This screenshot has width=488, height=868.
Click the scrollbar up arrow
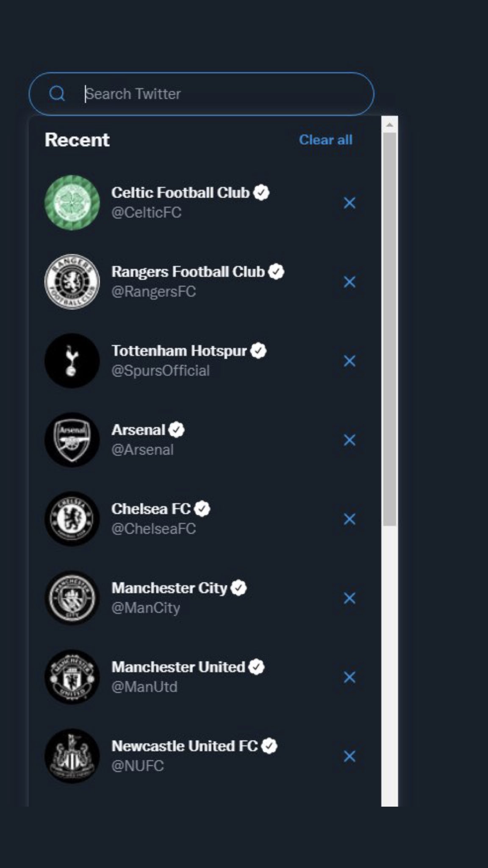click(x=389, y=125)
